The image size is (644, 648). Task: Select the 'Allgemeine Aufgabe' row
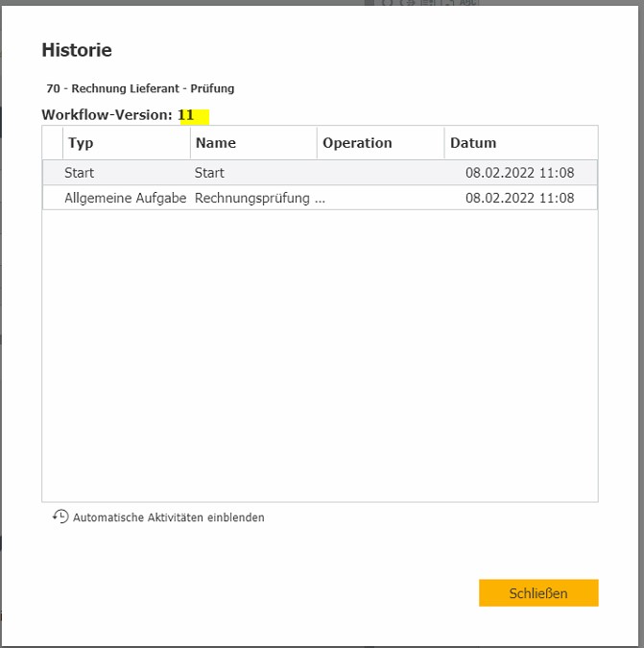click(125, 198)
